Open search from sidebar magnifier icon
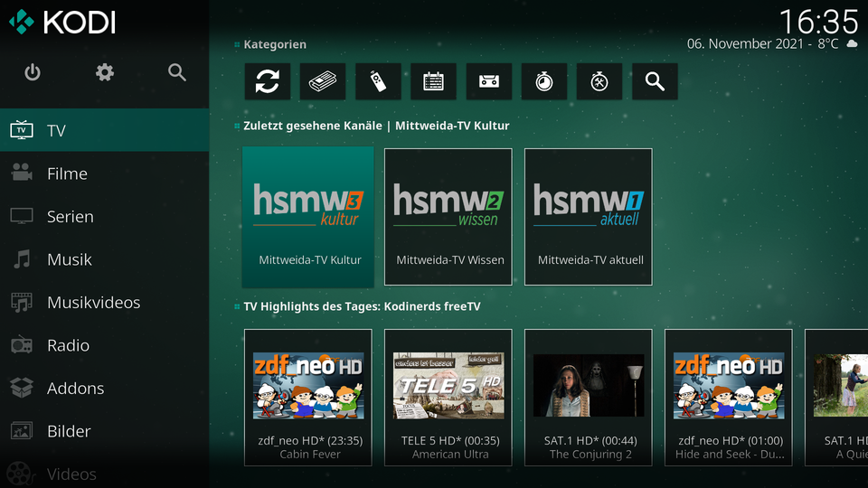This screenshot has height=488, width=868. pyautogui.click(x=177, y=72)
